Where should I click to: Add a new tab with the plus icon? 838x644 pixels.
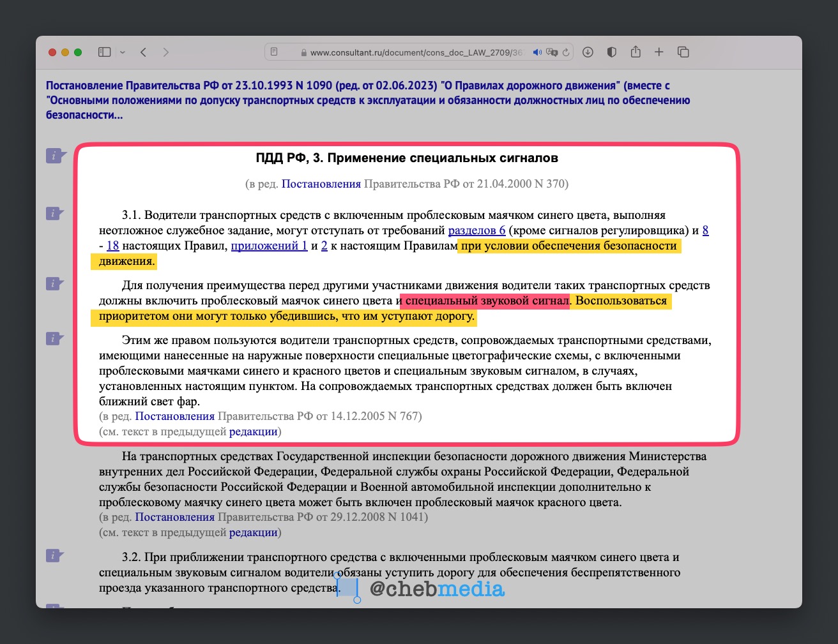tap(659, 52)
